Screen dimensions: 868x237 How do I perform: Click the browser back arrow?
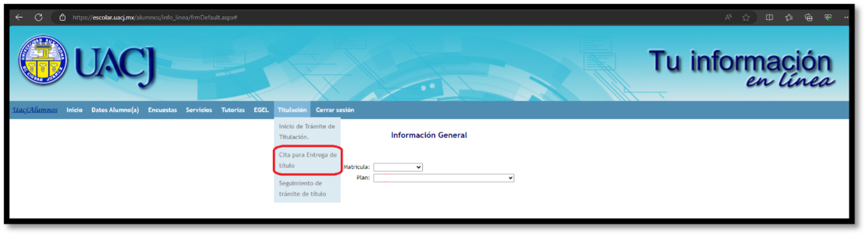[19, 17]
